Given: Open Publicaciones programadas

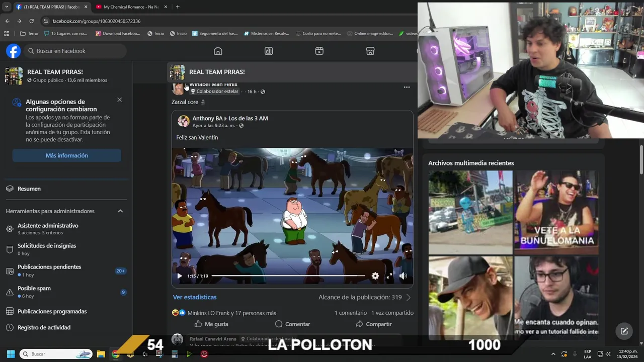Looking at the screenshot, I should point(65,311).
